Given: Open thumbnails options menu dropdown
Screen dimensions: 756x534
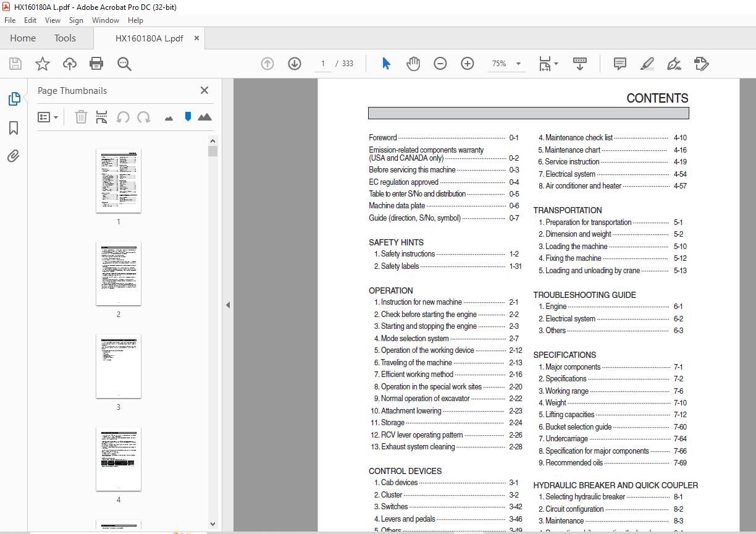Looking at the screenshot, I should click(x=48, y=117).
